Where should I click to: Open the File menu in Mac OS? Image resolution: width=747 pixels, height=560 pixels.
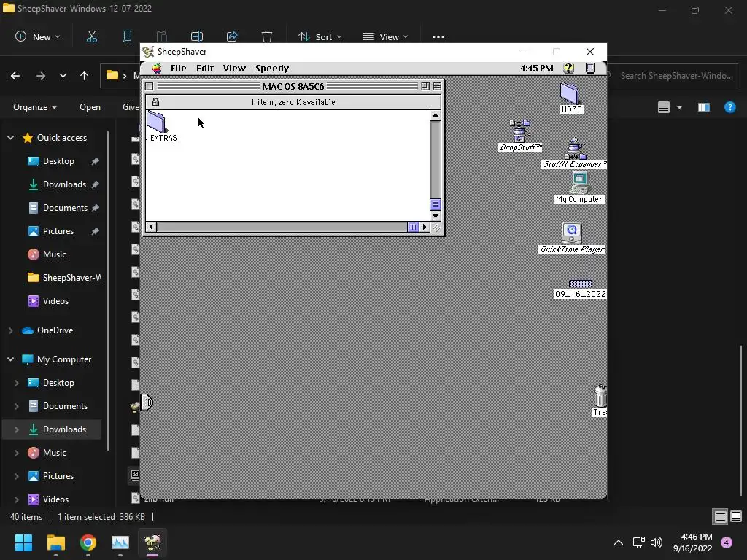pyautogui.click(x=179, y=68)
